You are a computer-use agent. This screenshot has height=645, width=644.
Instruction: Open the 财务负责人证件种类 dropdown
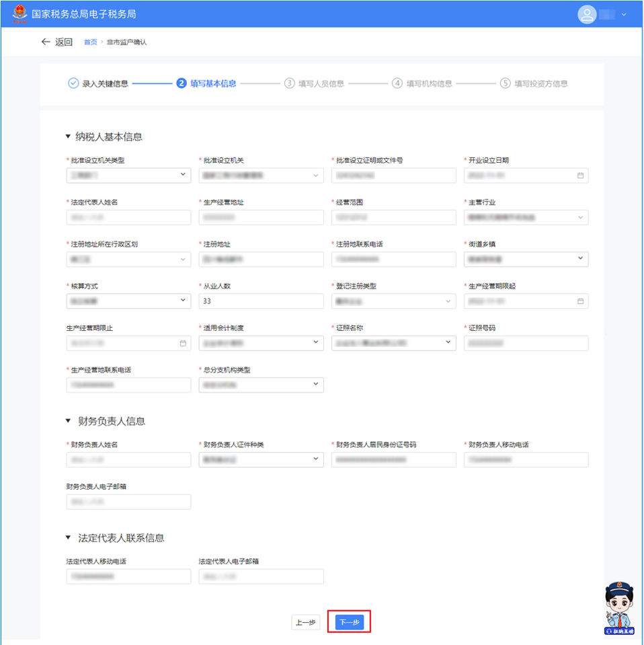(316, 459)
